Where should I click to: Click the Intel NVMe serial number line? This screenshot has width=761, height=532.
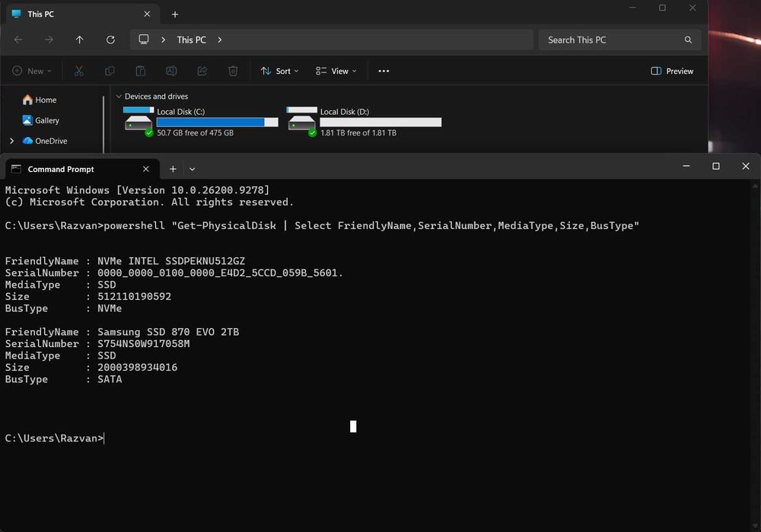(x=174, y=272)
